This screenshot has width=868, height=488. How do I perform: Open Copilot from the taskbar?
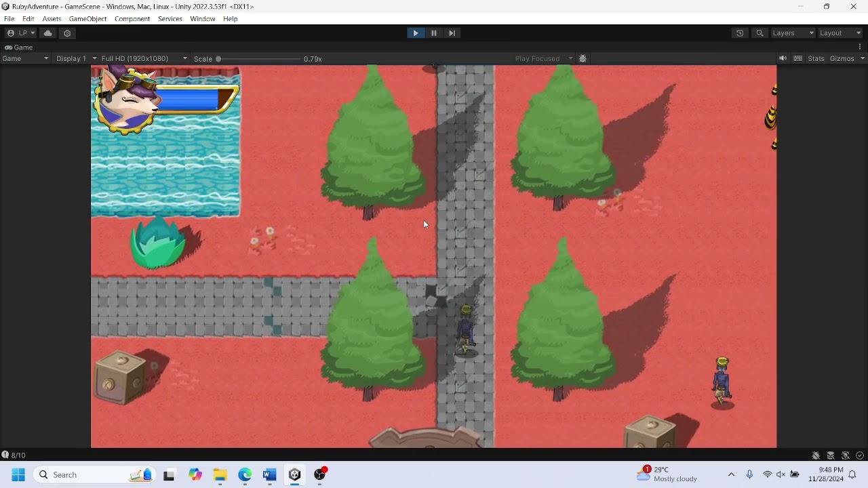tap(195, 475)
